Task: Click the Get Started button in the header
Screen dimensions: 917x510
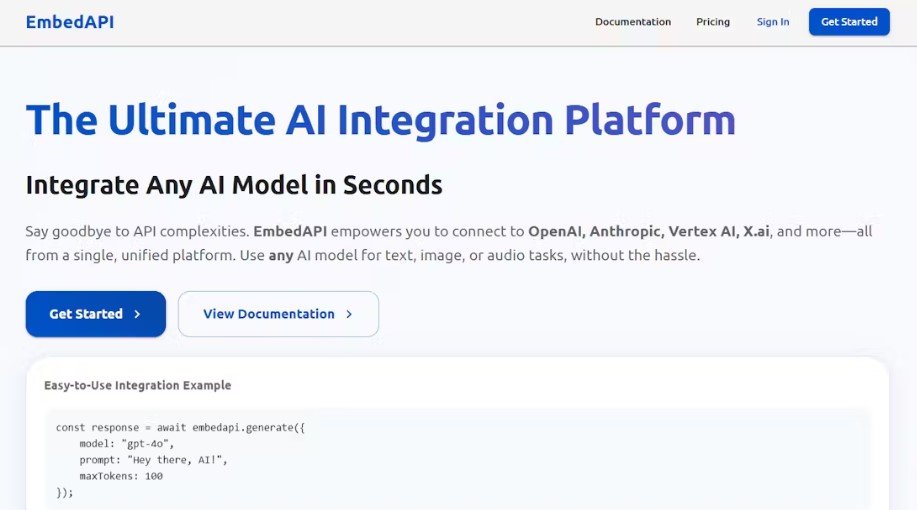Action: point(849,22)
